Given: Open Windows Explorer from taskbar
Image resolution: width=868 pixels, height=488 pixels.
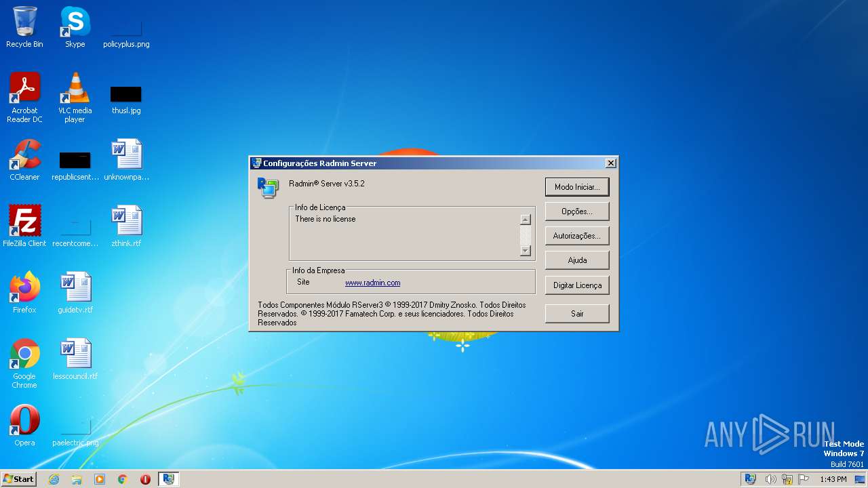Looking at the screenshot, I should pyautogui.click(x=77, y=479).
